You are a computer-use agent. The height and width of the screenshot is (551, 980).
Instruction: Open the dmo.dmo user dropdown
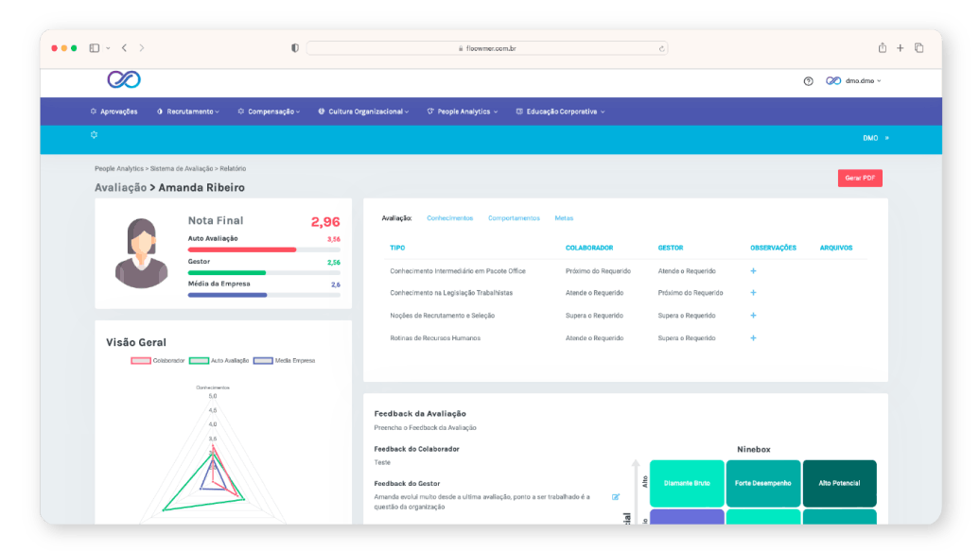(854, 81)
